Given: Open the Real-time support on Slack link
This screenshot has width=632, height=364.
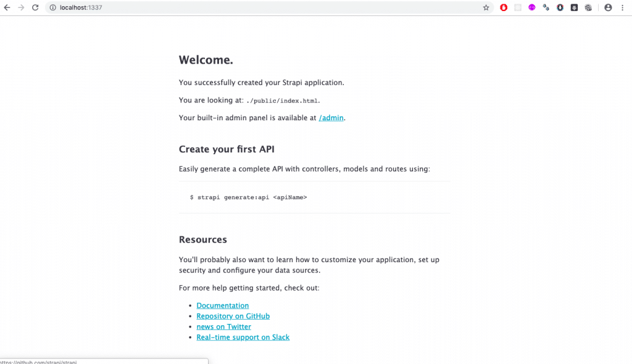Looking at the screenshot, I should [x=243, y=337].
